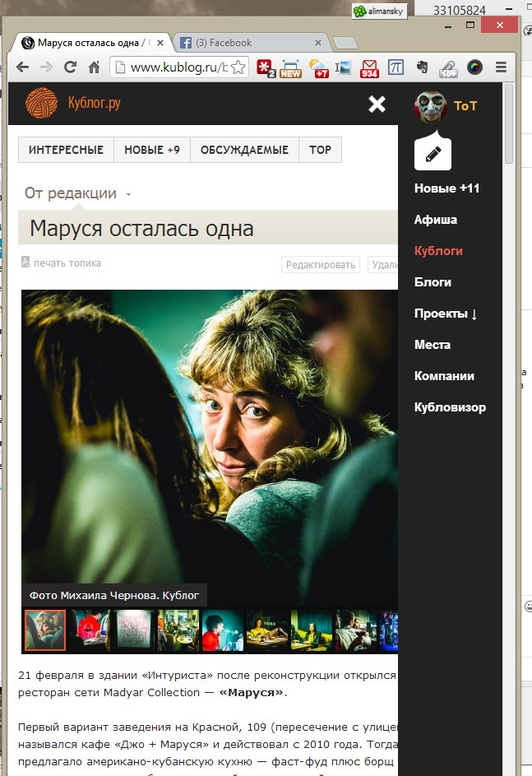Open the weather +7 extension icon
The image size is (532, 776).
click(x=318, y=68)
